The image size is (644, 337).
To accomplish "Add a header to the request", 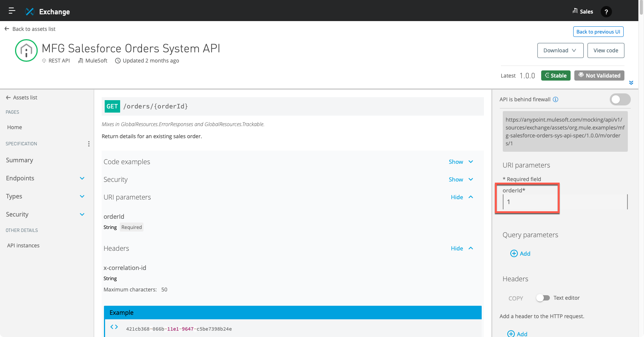I will click(517, 334).
